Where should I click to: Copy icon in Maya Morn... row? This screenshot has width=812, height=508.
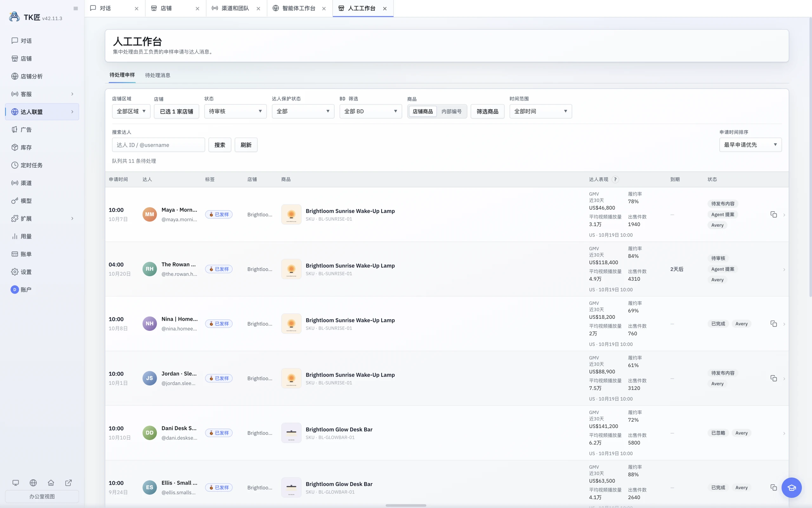click(x=773, y=214)
